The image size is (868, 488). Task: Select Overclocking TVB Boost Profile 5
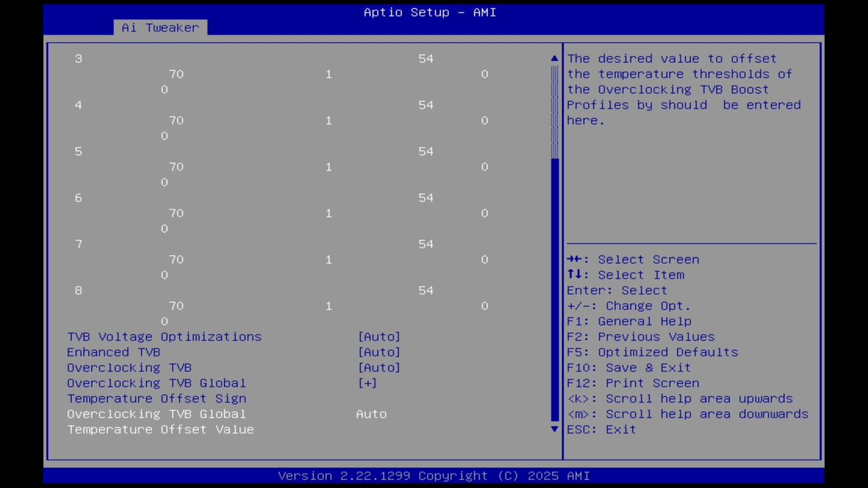coord(78,151)
